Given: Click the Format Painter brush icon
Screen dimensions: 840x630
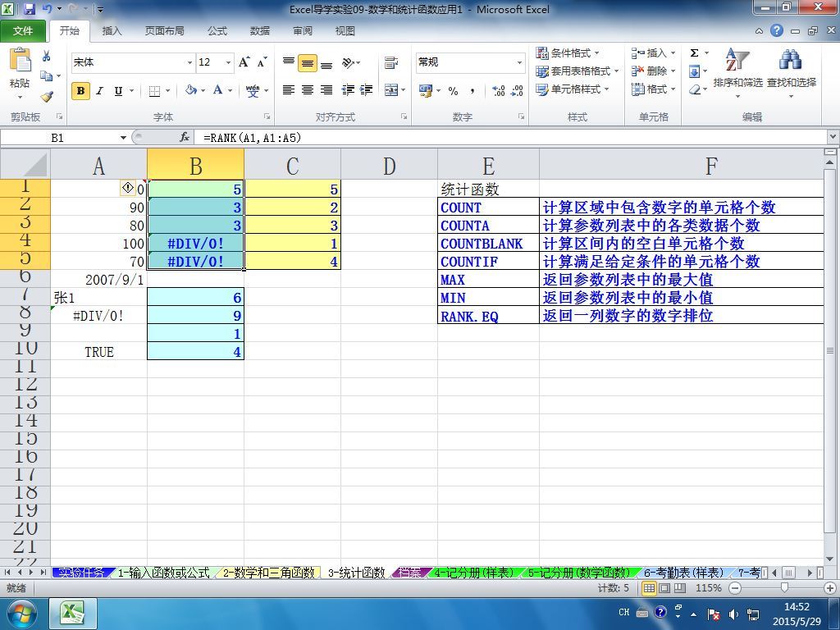Looking at the screenshot, I should coord(47,97).
